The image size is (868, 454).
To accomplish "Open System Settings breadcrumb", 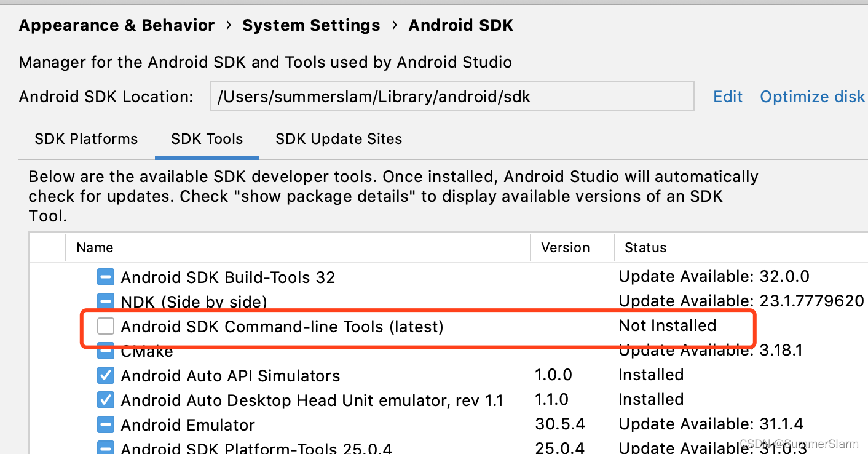I will click(x=311, y=26).
